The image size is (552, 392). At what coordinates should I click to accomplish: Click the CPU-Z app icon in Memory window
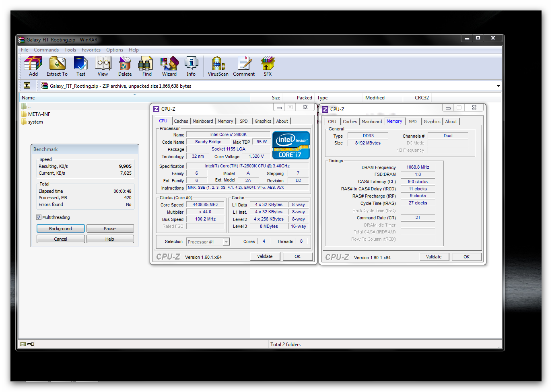tap(325, 109)
